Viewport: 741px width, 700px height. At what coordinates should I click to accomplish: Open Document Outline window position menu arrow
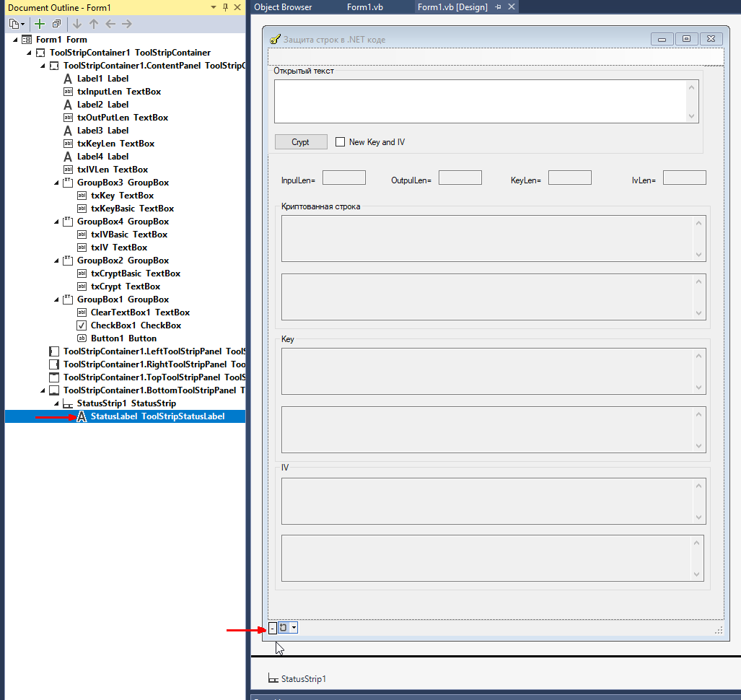[x=213, y=7]
